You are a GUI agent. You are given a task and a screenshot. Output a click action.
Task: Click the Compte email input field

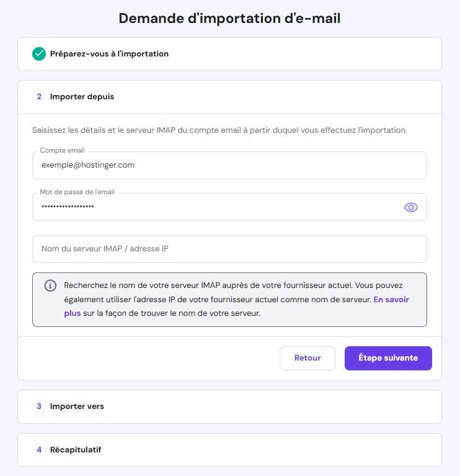pyautogui.click(x=229, y=166)
